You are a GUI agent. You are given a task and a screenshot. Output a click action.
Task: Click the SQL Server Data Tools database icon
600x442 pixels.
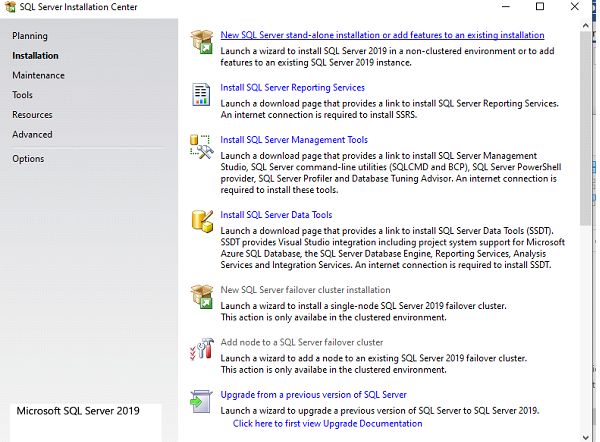[x=201, y=221]
